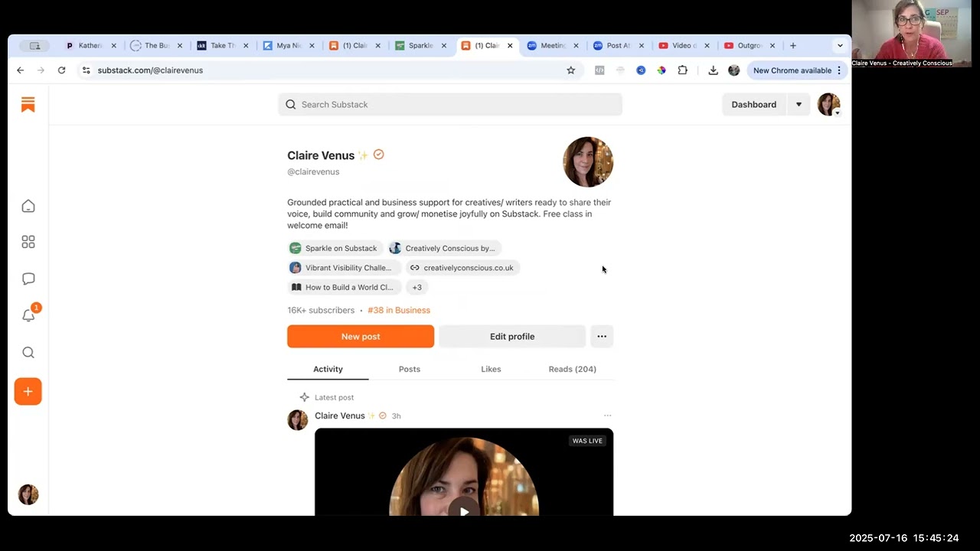Open the creativelyconscious.co.uk link
Viewport: 980px width, 551px height.
462,268
